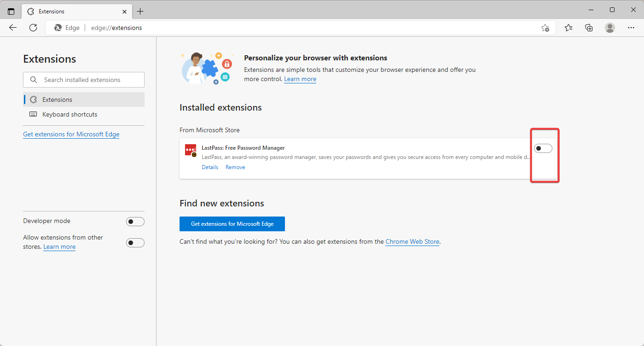Screen dimensions: 644x346
Task: Open the Favorites list icon
Action: pos(569,28)
